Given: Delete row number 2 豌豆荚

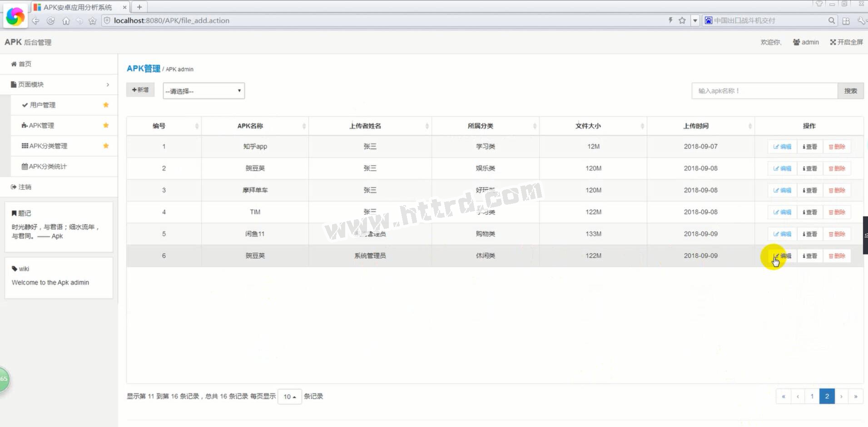Looking at the screenshot, I should tap(837, 168).
